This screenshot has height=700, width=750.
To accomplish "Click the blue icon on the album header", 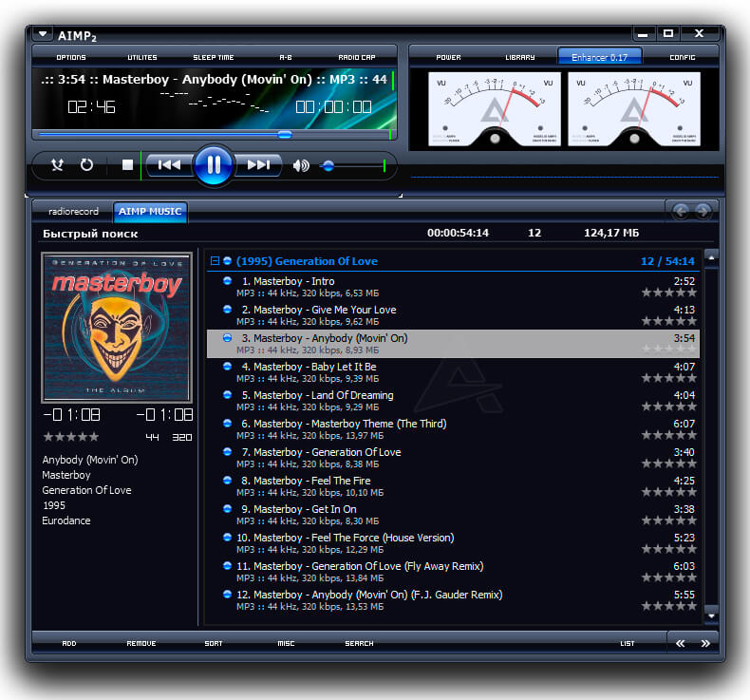I will [x=228, y=261].
